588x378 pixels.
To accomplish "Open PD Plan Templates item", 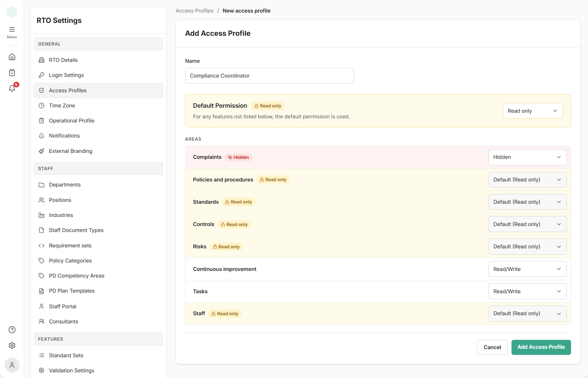I will (98, 291).
